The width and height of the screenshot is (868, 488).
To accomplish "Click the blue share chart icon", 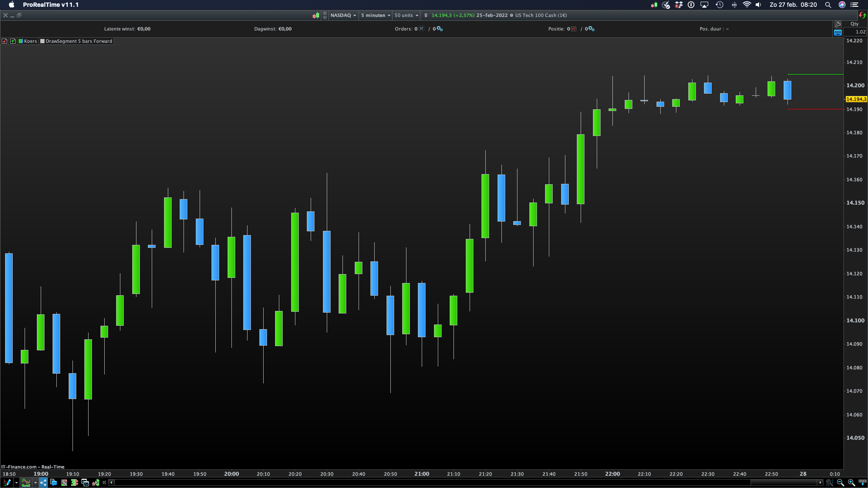I will pos(43,482).
